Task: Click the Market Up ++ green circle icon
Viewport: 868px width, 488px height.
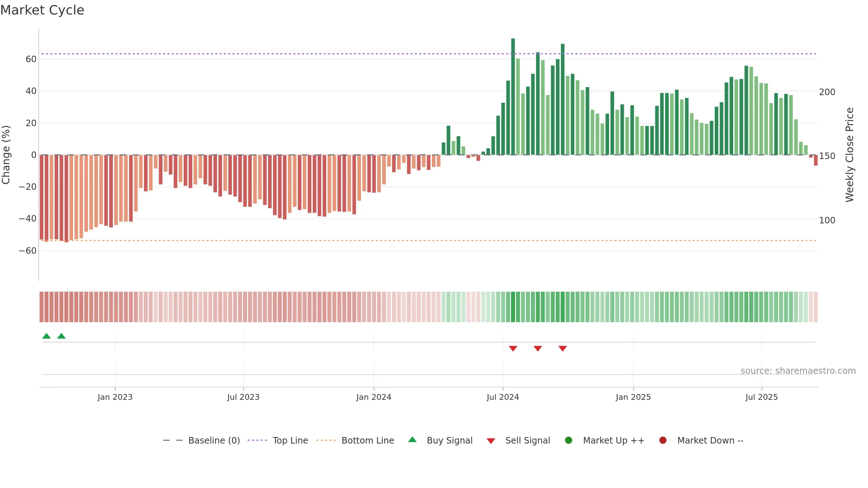Action: [569, 440]
